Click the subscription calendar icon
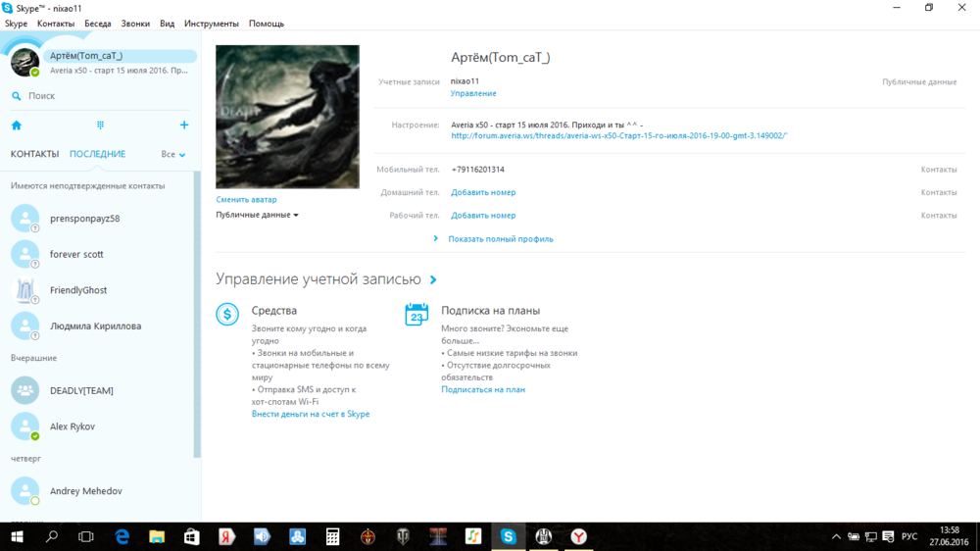The image size is (980, 551). point(416,315)
